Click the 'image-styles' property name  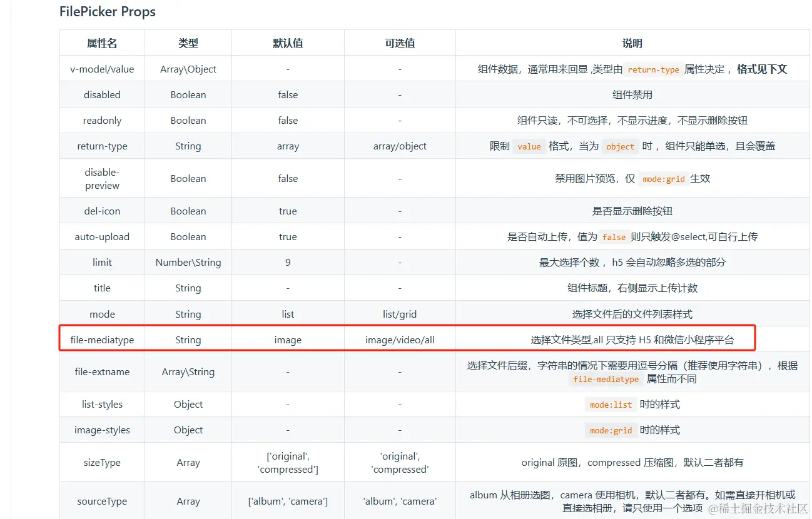[102, 430]
